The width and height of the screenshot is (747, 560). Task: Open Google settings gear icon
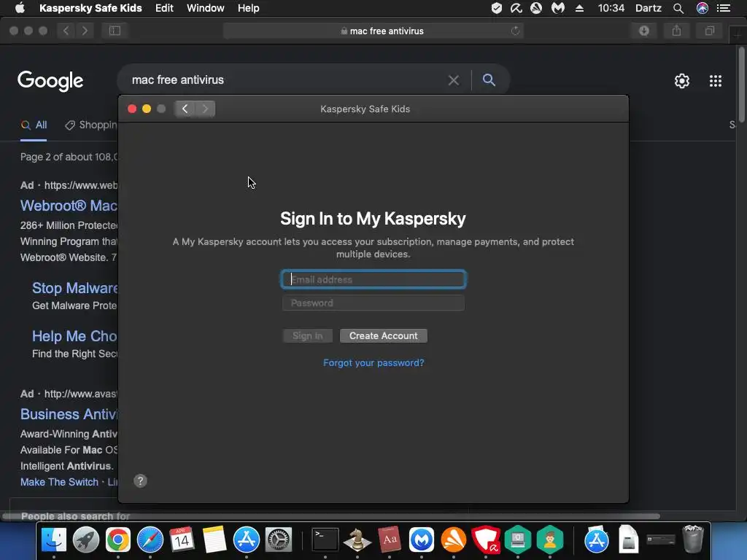click(682, 81)
